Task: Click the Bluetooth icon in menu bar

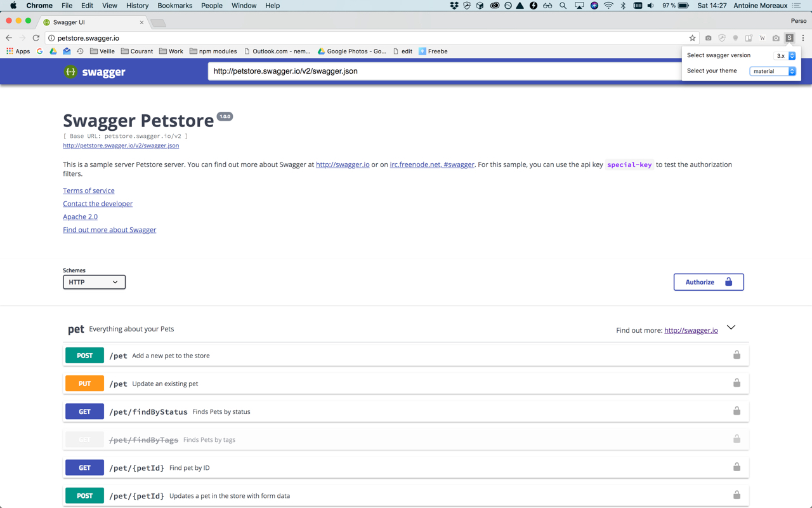Action: point(623,6)
